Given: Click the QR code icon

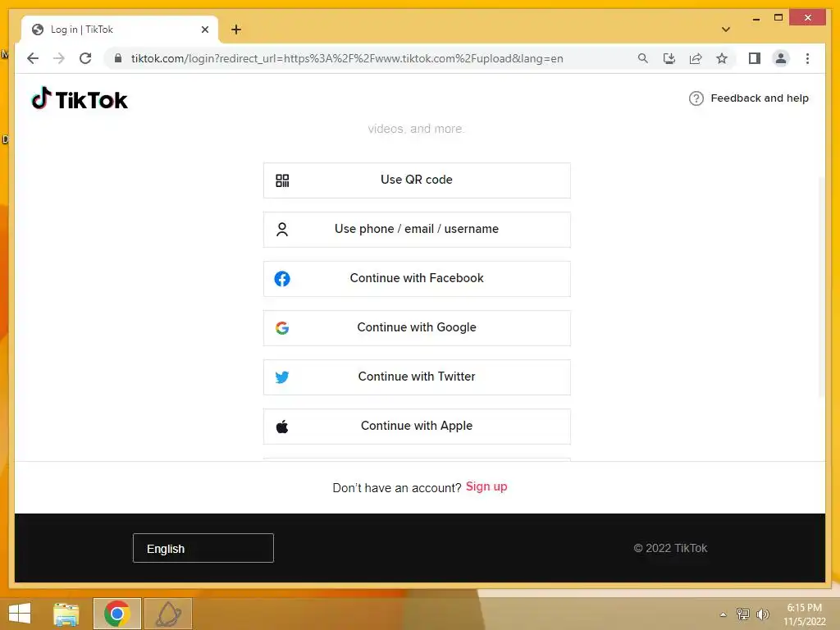Looking at the screenshot, I should coord(282,180).
